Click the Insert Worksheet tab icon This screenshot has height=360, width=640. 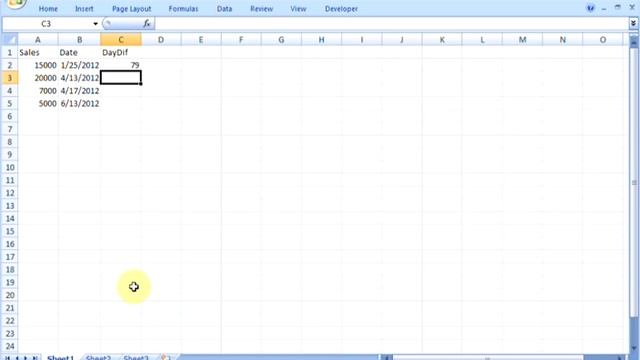[x=165, y=358]
